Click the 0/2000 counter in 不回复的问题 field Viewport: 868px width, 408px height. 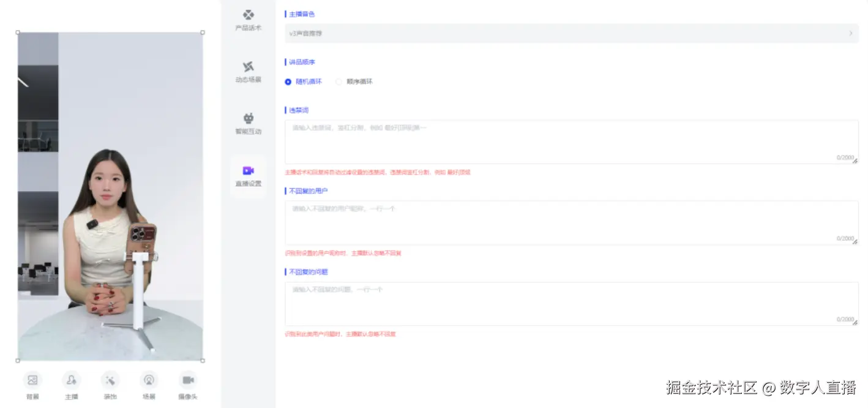[845, 320]
